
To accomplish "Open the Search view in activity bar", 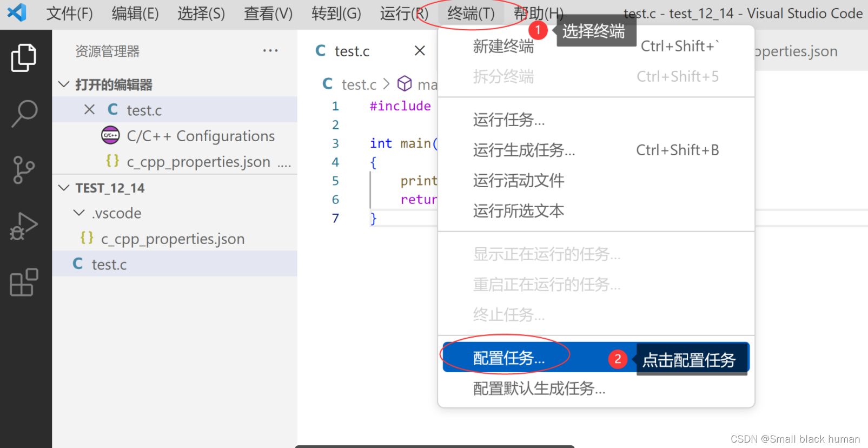I will [x=24, y=114].
